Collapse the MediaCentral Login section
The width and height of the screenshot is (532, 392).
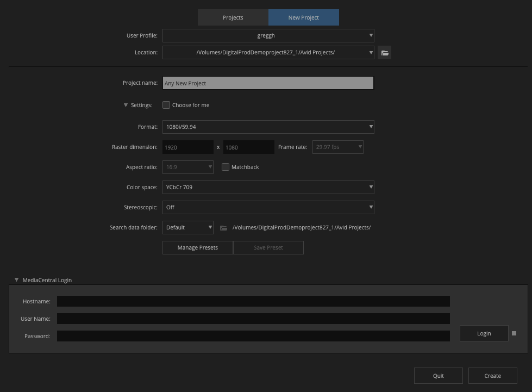[17, 280]
